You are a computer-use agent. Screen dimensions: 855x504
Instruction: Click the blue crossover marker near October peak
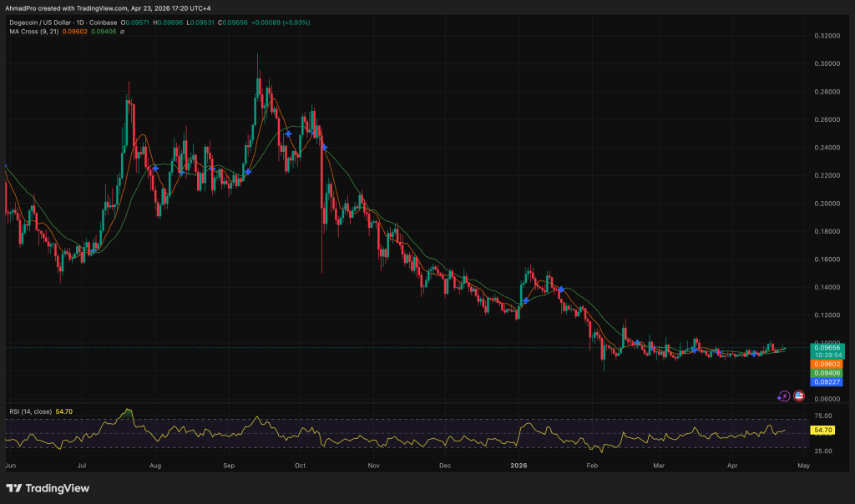pyautogui.click(x=288, y=134)
